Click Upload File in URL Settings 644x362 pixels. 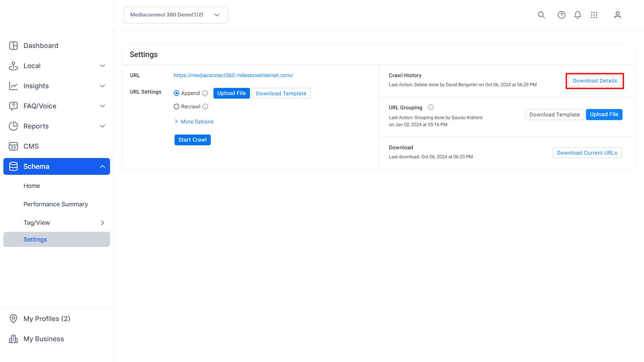(232, 93)
